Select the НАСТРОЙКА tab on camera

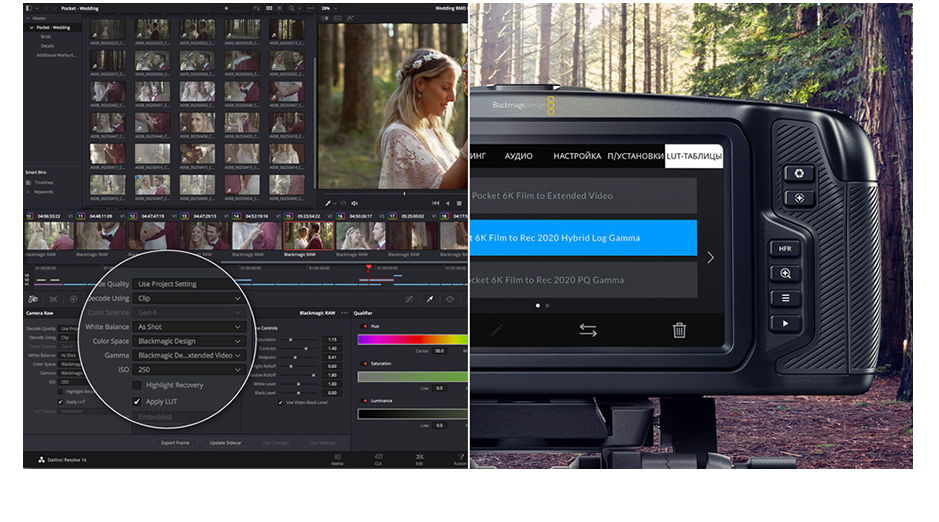pyautogui.click(x=577, y=156)
